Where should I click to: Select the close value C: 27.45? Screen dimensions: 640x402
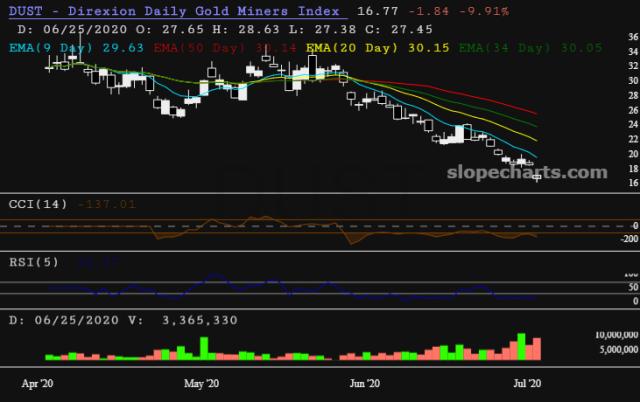pos(398,29)
